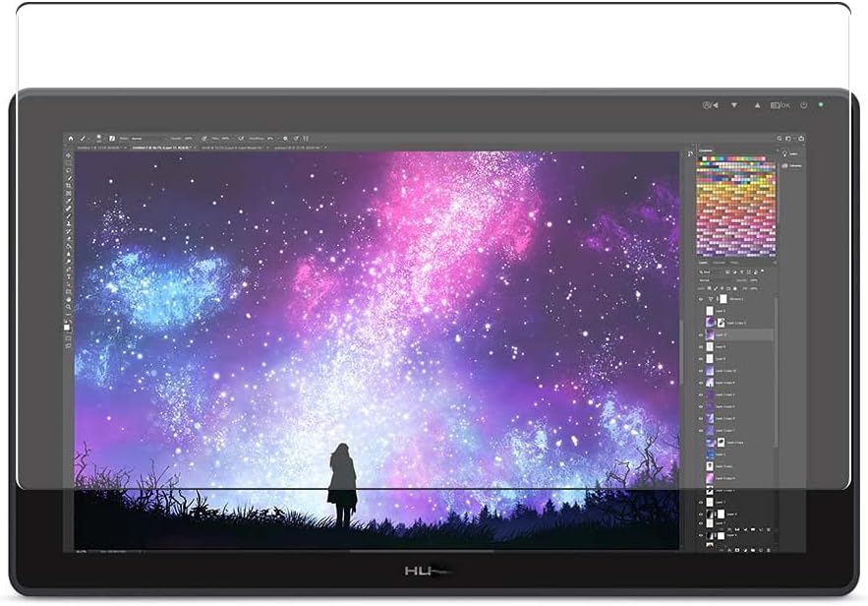Select the Swatches panel tab
The width and height of the screenshot is (868, 606).
click(706, 151)
